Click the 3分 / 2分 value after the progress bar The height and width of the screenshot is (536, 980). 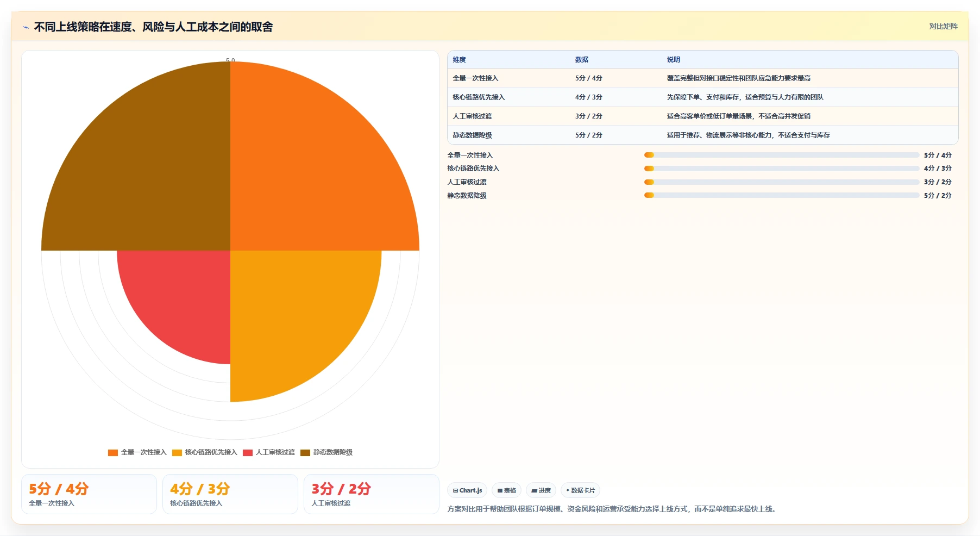click(x=938, y=182)
